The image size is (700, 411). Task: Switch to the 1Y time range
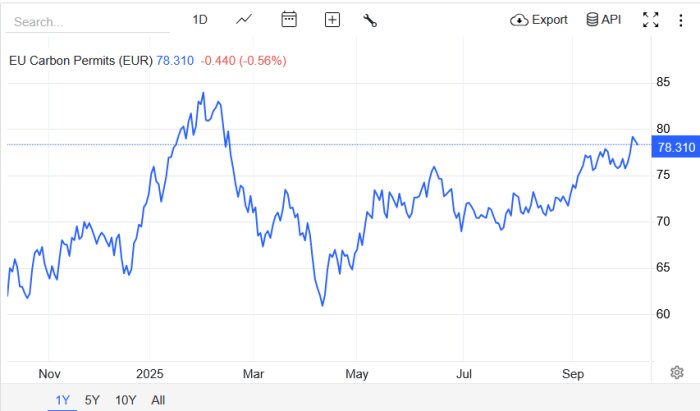[62, 400]
